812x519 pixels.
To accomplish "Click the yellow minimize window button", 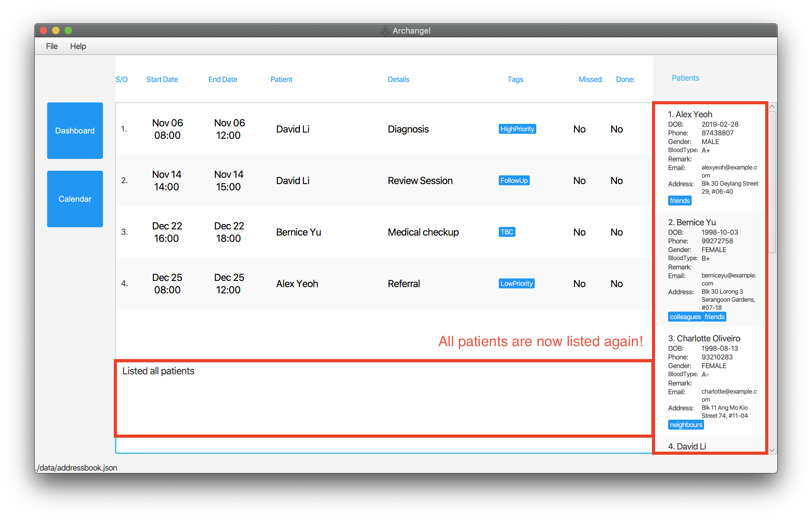I will click(56, 31).
